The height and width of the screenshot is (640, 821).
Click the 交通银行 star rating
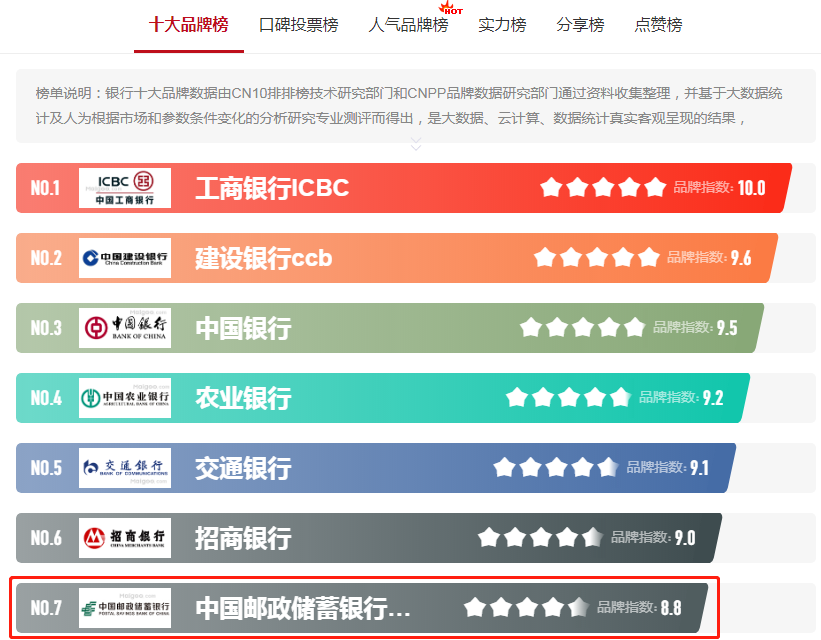coord(555,467)
